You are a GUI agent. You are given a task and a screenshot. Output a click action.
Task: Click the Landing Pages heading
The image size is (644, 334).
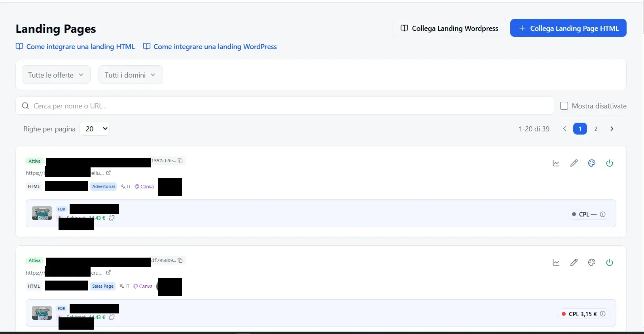56,28
